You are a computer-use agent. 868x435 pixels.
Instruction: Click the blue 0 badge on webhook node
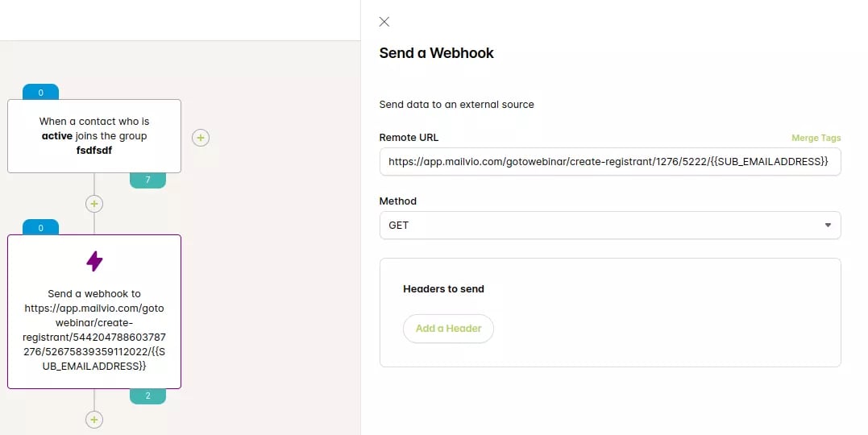[x=41, y=228]
